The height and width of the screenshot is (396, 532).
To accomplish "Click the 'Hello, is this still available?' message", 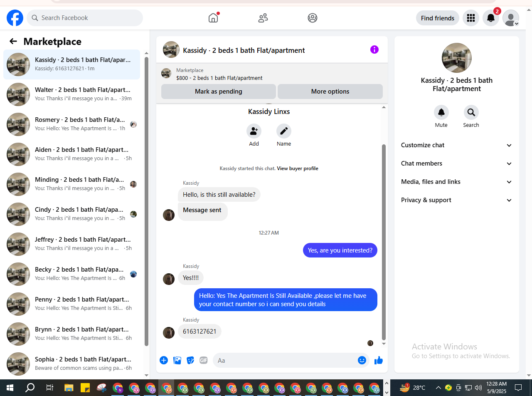I will pyautogui.click(x=219, y=194).
